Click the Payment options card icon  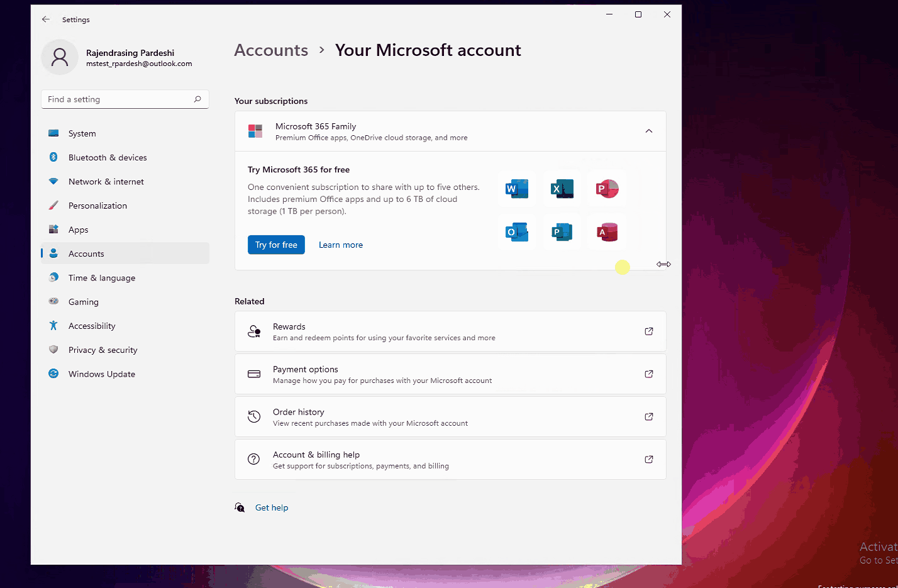click(x=254, y=374)
